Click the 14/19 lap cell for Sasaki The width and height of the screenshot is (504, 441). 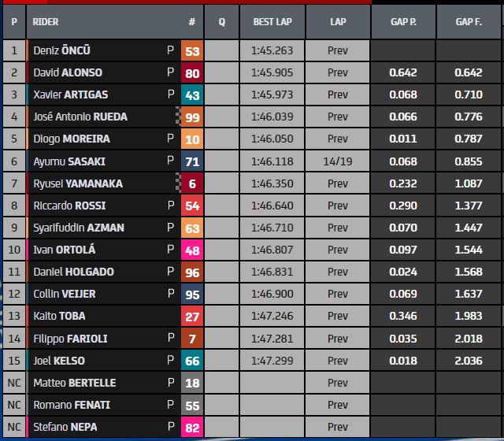337,161
